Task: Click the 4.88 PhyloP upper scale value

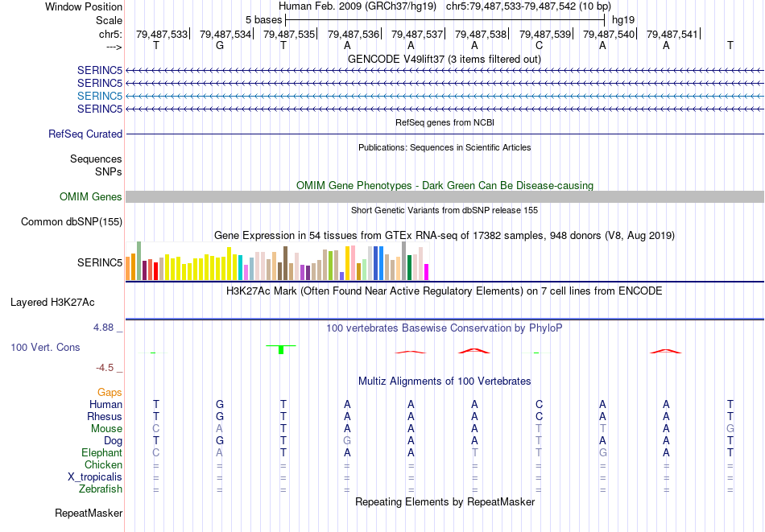Action: coord(103,328)
